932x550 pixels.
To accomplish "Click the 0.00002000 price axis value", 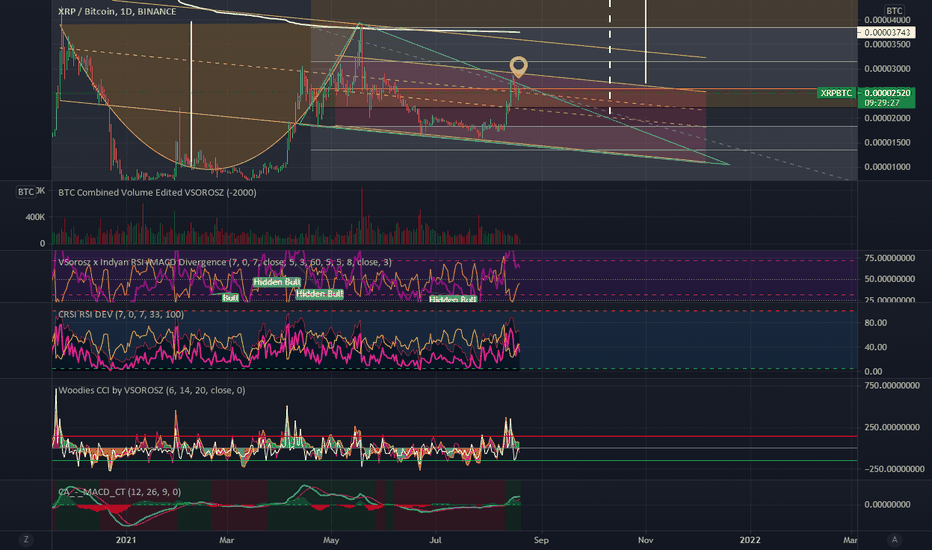I will [x=887, y=118].
